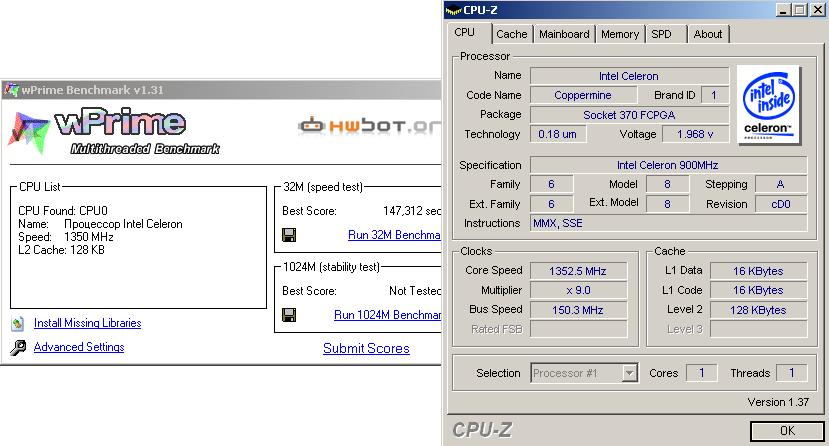Click the L1 Data 16 KBytes value
The image size is (829, 446).
758,271
